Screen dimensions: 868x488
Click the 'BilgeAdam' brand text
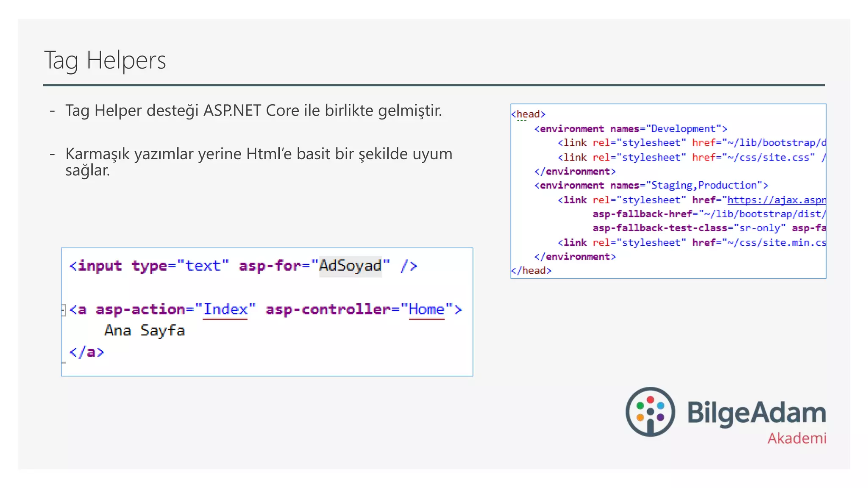click(x=757, y=412)
